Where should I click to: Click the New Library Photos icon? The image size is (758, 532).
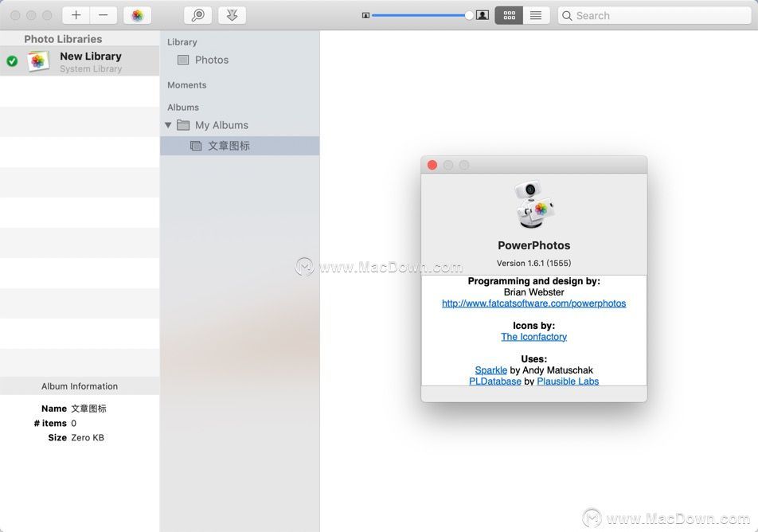pos(37,61)
